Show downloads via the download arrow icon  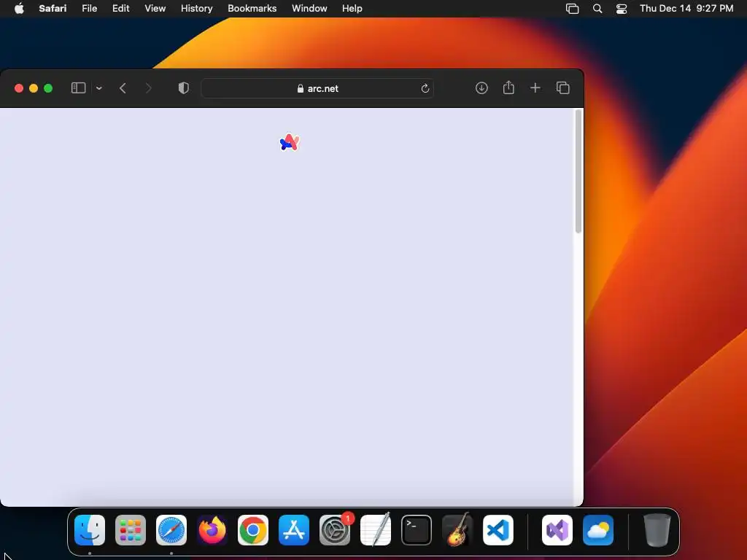pos(481,88)
